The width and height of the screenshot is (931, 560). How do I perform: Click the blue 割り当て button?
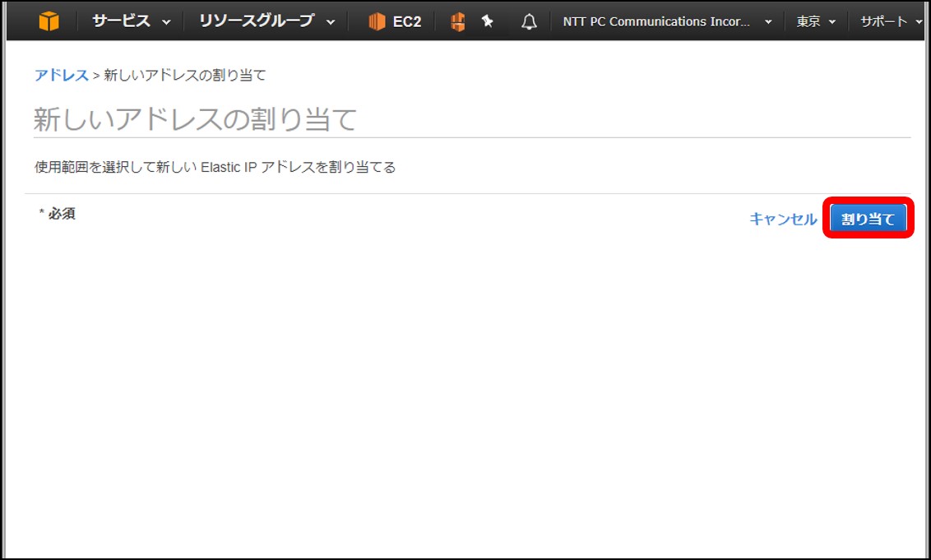(x=868, y=219)
